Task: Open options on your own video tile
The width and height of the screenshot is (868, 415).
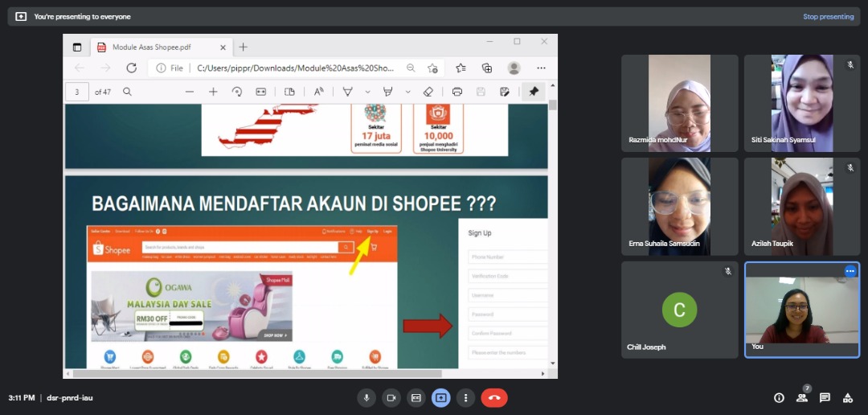Action: [850, 271]
